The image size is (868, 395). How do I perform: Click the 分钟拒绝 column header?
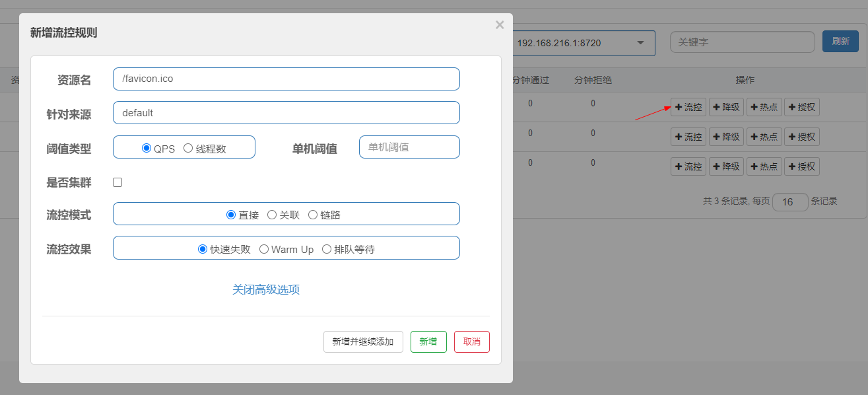click(x=593, y=80)
